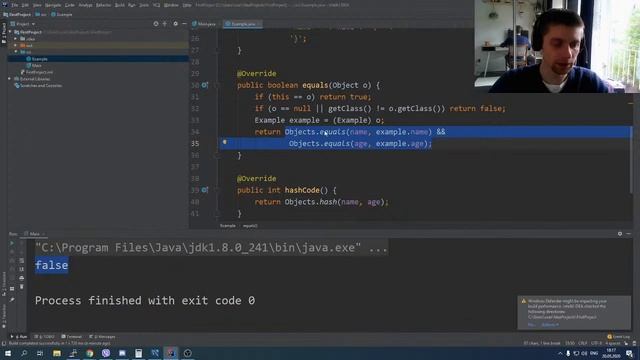The image size is (640, 360).
Task: Open the Windows Start menu
Action: pyautogui.click(x=8, y=353)
